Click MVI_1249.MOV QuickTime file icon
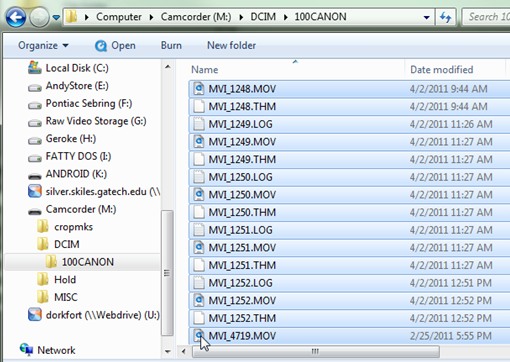Image resolution: width=510 pixels, height=362 pixels. 199,142
